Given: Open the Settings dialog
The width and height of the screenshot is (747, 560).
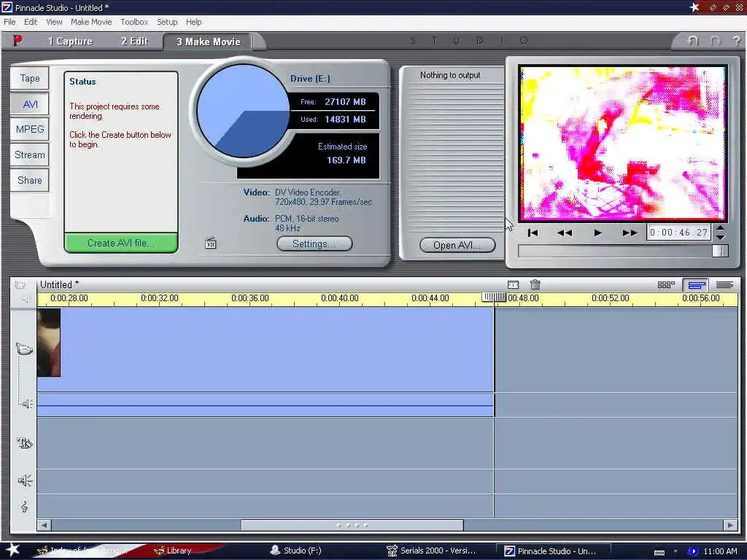Looking at the screenshot, I should pyautogui.click(x=314, y=244).
